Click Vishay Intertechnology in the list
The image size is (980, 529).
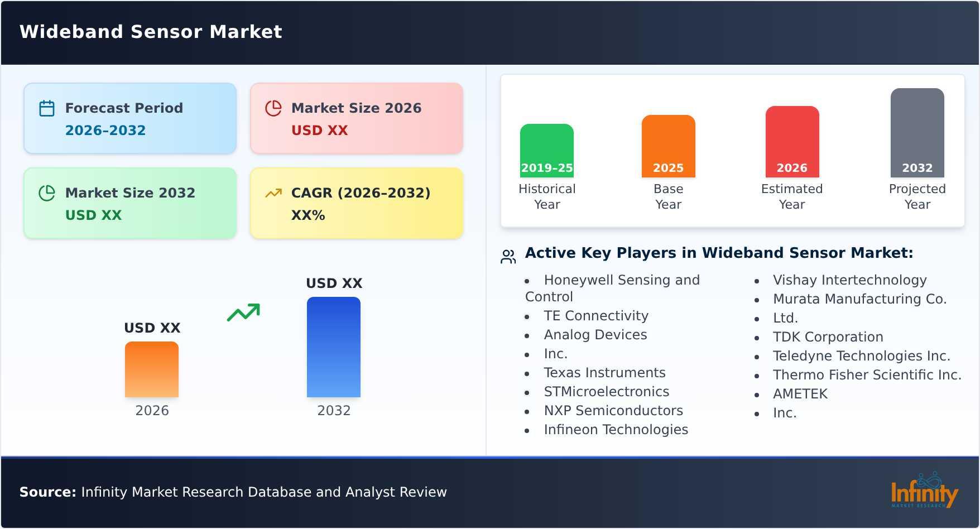coord(849,280)
